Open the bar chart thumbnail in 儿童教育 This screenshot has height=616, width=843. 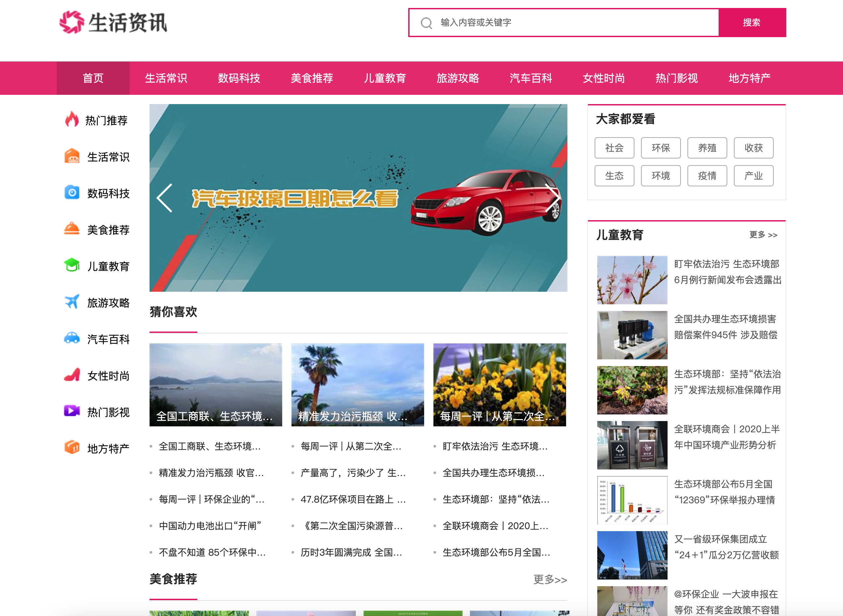632,500
